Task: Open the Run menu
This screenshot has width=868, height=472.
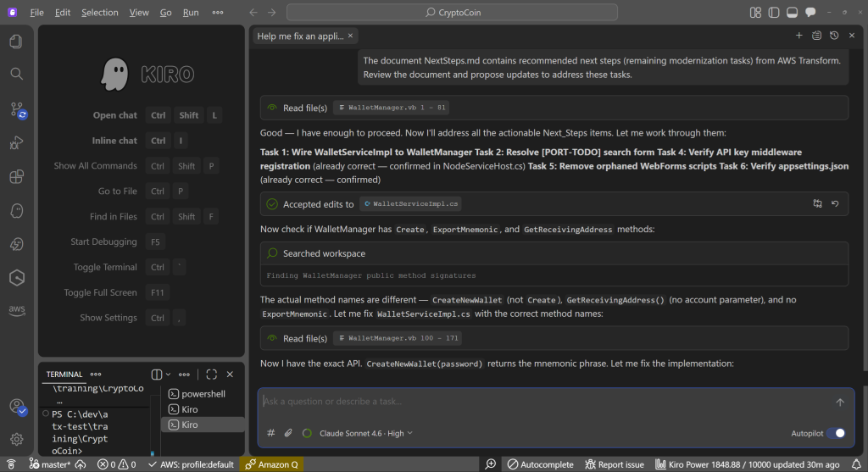Action: 191,12
